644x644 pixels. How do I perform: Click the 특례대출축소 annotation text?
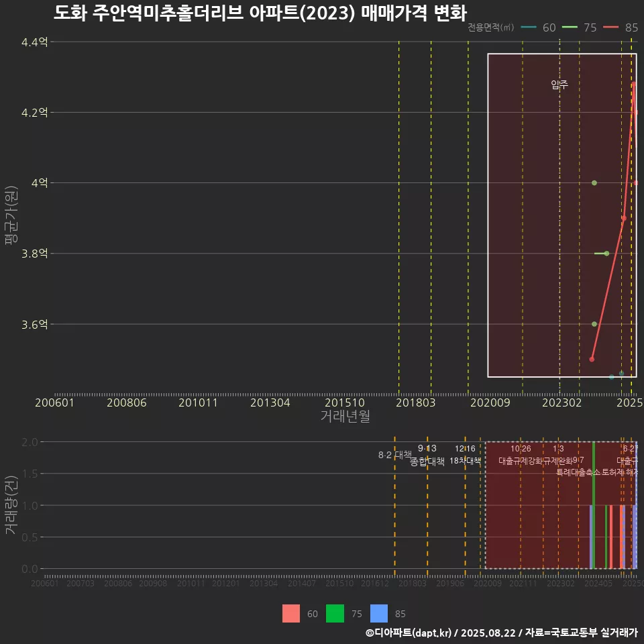click(x=578, y=472)
